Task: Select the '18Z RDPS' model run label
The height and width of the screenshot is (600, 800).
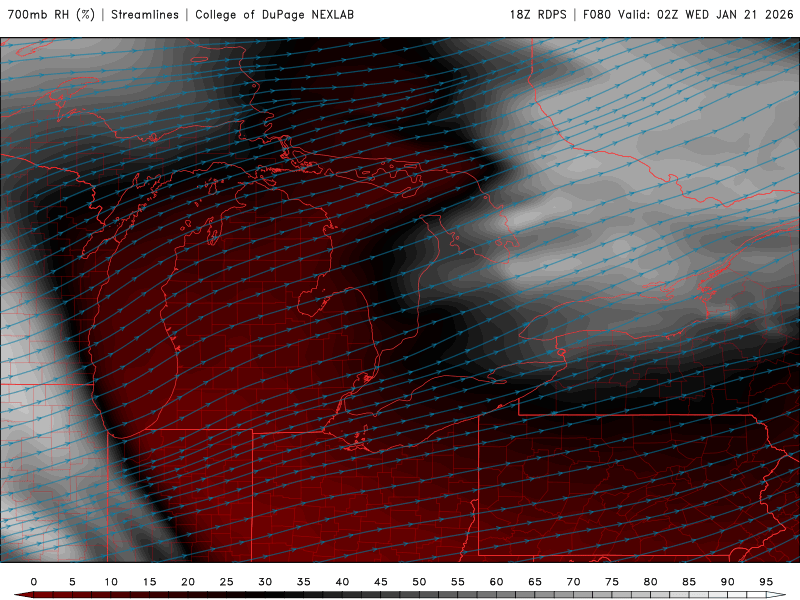Action: pos(538,14)
